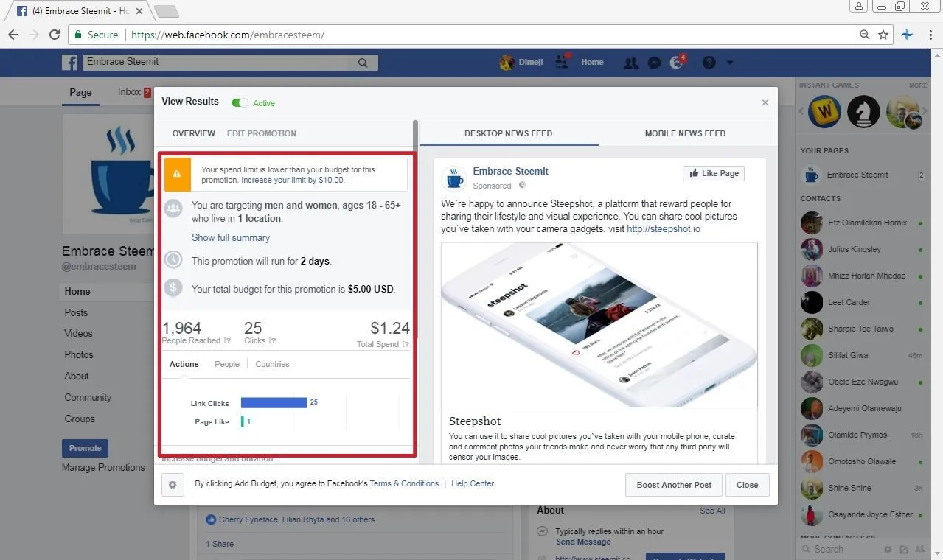This screenshot has width=943, height=560.
Task: Click the Boost Another Post button
Action: pyautogui.click(x=674, y=485)
